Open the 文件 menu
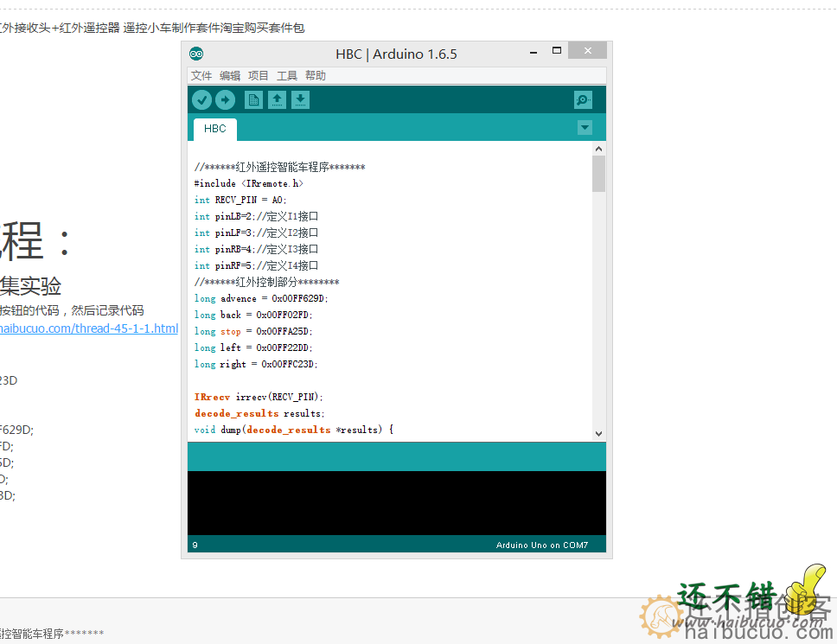This screenshot has width=837, height=644. click(x=201, y=76)
